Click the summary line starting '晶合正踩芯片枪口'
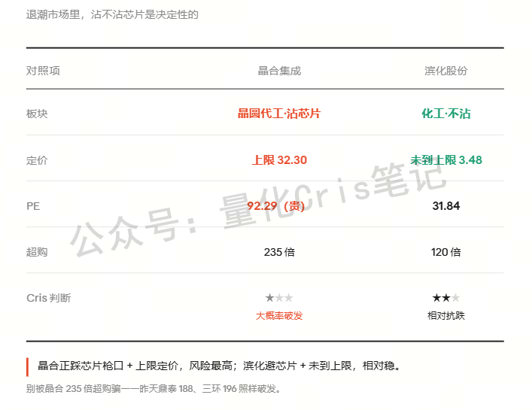The height and width of the screenshot is (410, 532). pyautogui.click(x=219, y=366)
